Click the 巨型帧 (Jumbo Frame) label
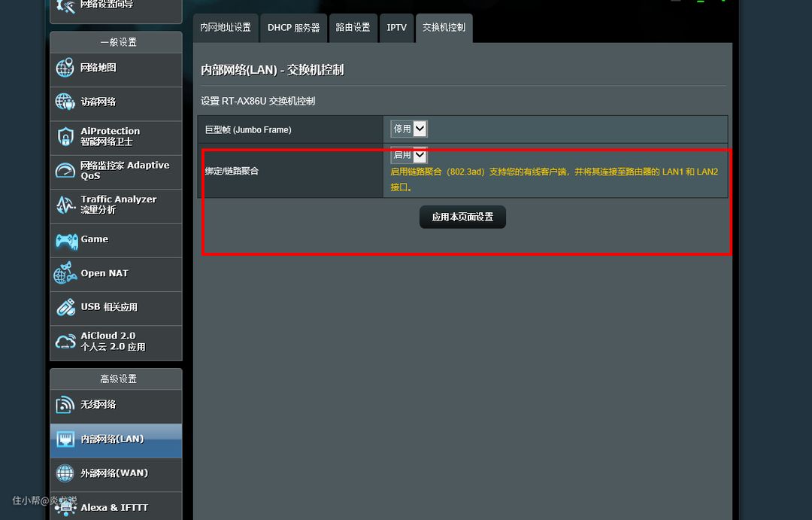Viewport: 812px width, 520px height. point(248,129)
